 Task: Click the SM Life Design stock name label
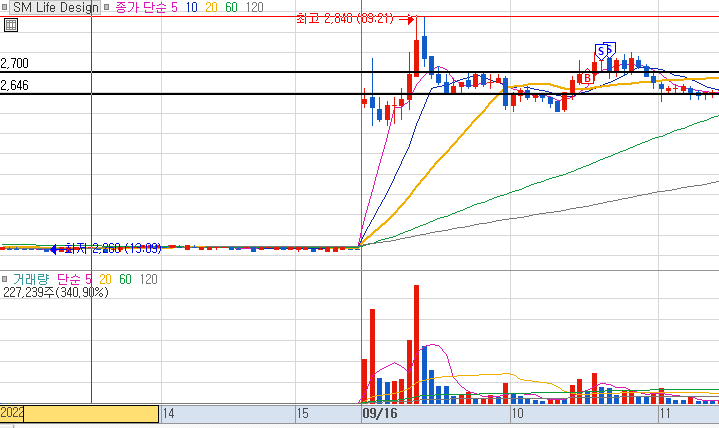click(x=55, y=7)
